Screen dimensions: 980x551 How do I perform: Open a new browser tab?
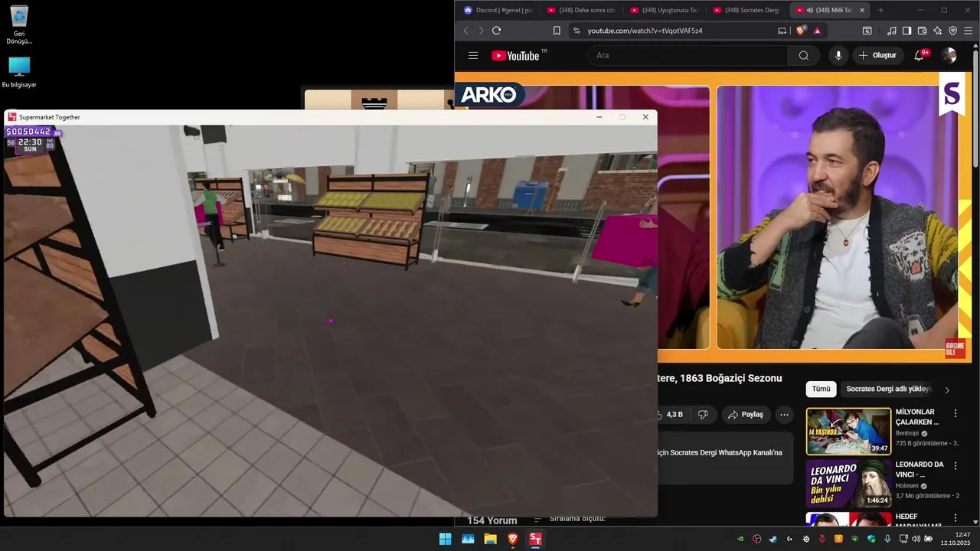tap(880, 10)
